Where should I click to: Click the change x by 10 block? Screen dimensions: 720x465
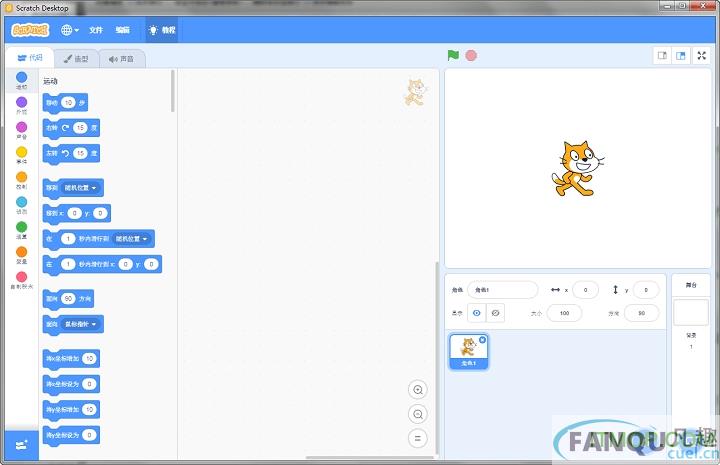pos(71,359)
